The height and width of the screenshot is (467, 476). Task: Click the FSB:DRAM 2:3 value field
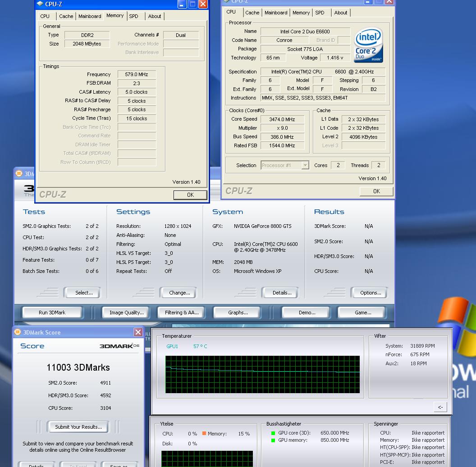point(137,83)
